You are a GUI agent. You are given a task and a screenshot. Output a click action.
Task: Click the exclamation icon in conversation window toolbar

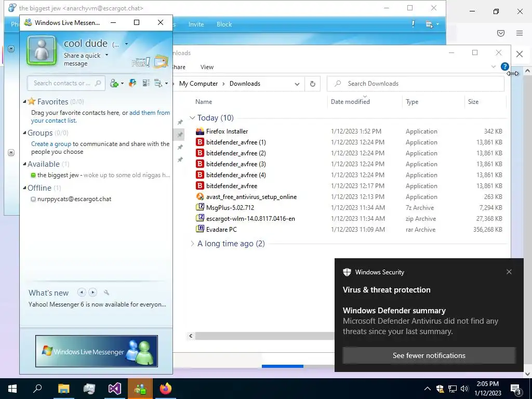click(413, 24)
